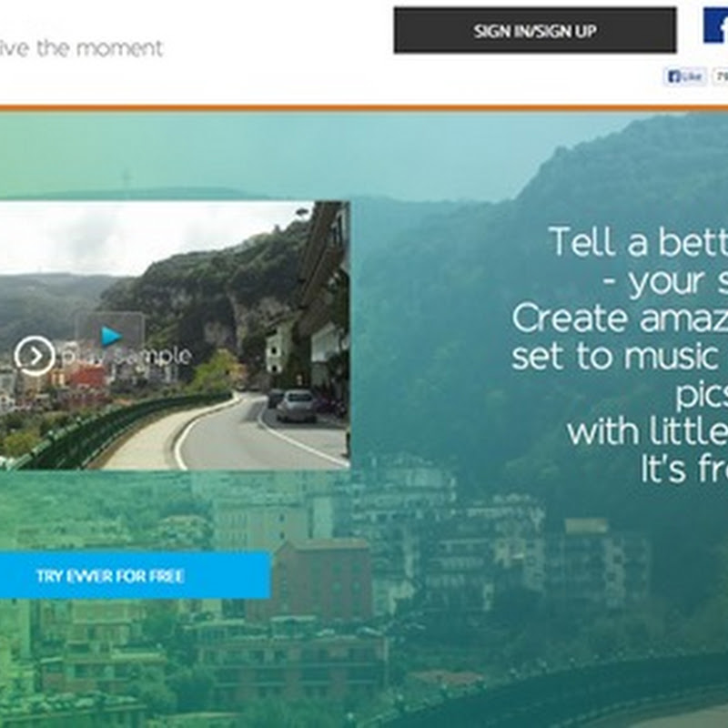The image size is (728, 728).
Task: Click the "live the moment" tagline logo
Action: tap(81, 48)
